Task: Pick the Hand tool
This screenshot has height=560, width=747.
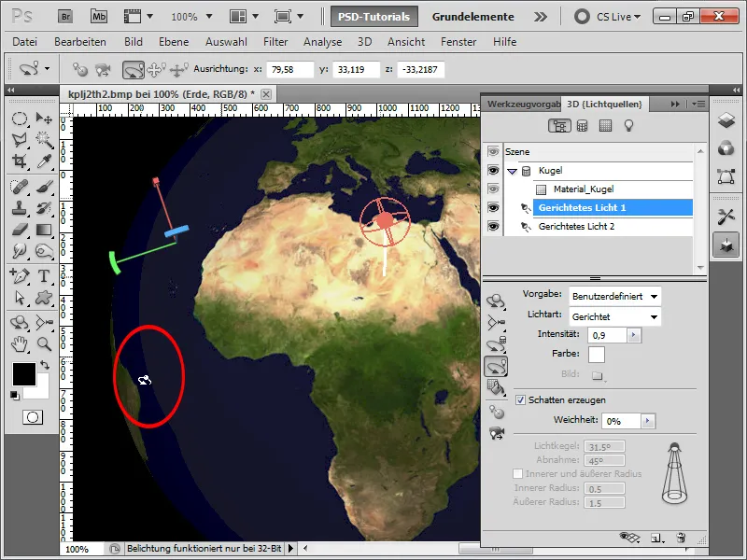Action: [20, 343]
